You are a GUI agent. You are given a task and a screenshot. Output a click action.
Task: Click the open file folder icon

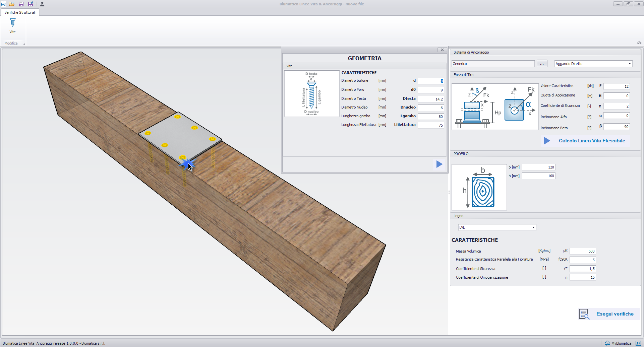pos(12,4)
